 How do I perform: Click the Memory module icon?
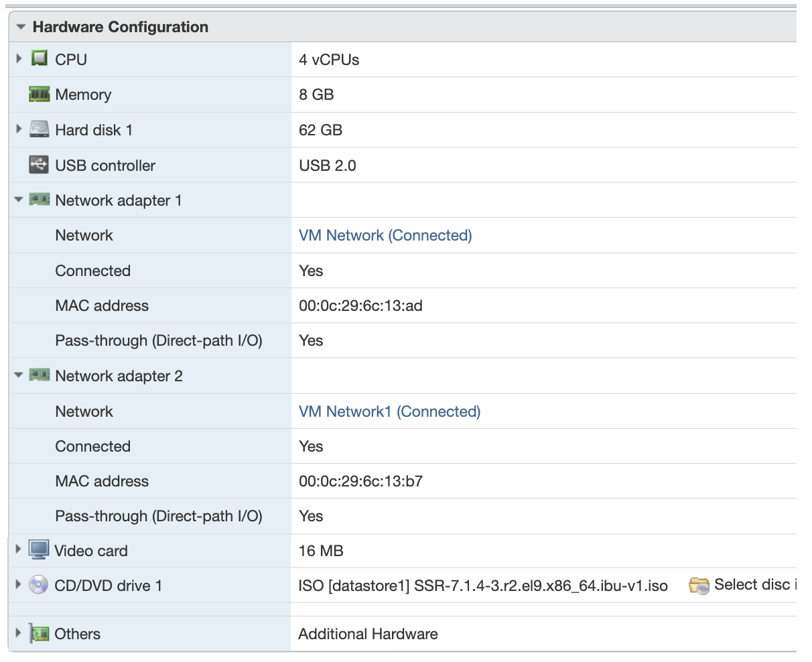click(x=40, y=94)
